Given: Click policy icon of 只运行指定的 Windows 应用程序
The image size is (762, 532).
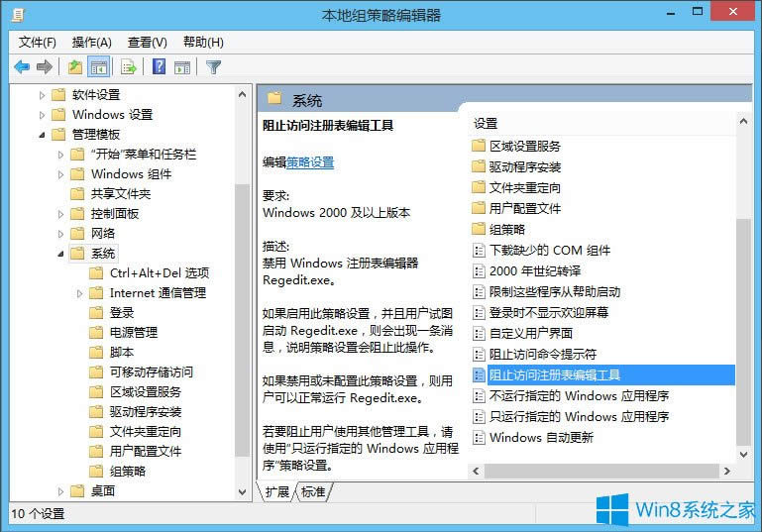Looking at the screenshot, I should (x=479, y=416).
